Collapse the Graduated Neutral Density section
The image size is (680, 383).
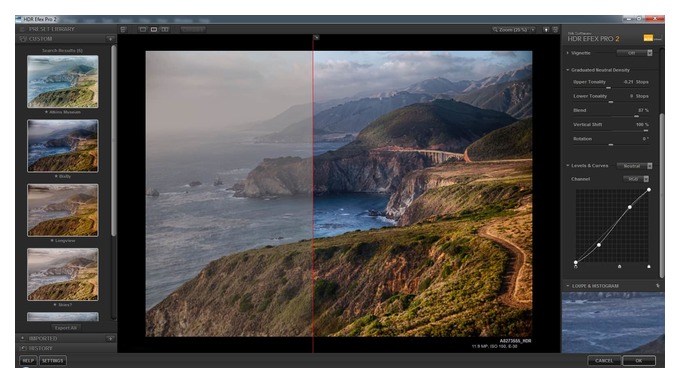[x=567, y=70]
